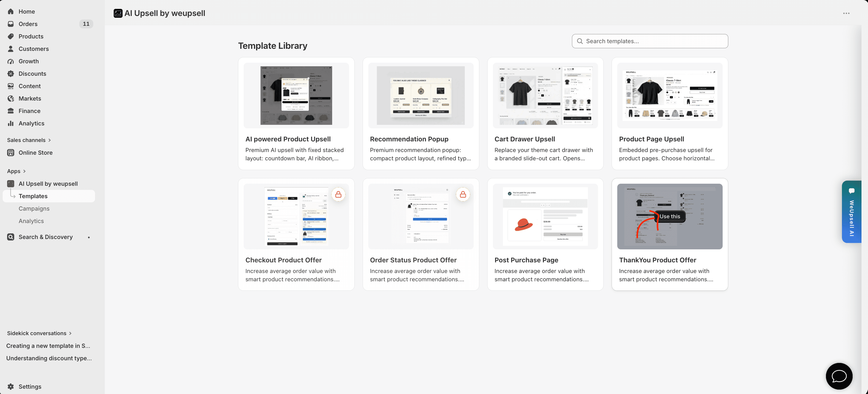Click the Discounts badge icon
Screen dimensions: 868x394
(x=11, y=74)
